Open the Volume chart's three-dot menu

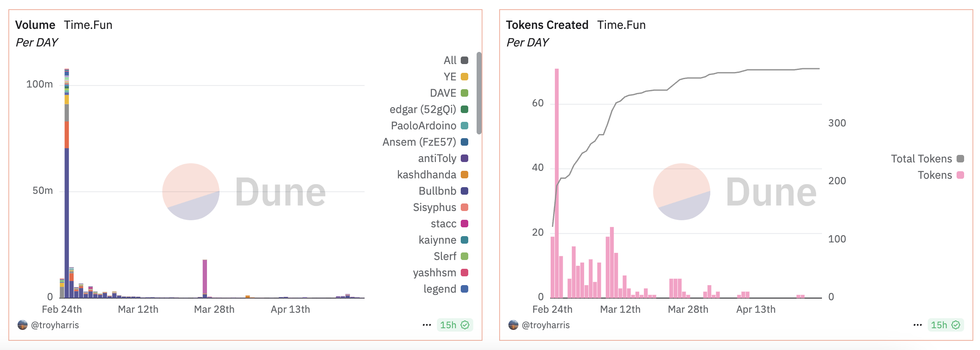(x=426, y=325)
